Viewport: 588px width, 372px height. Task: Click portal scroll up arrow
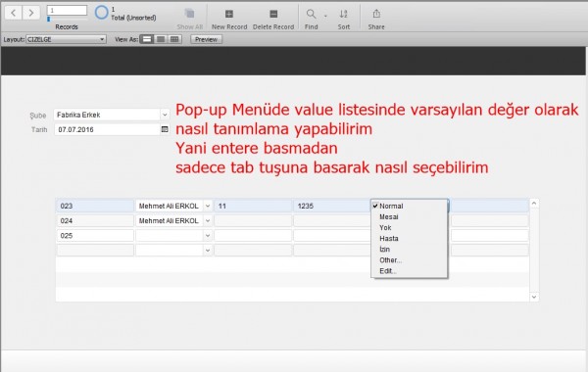click(x=534, y=204)
